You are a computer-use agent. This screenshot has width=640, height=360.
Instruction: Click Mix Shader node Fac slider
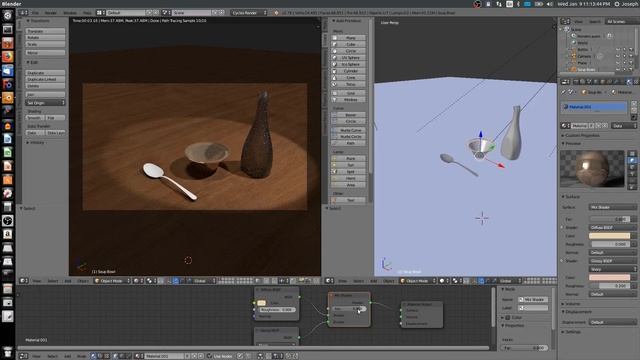tap(349, 309)
